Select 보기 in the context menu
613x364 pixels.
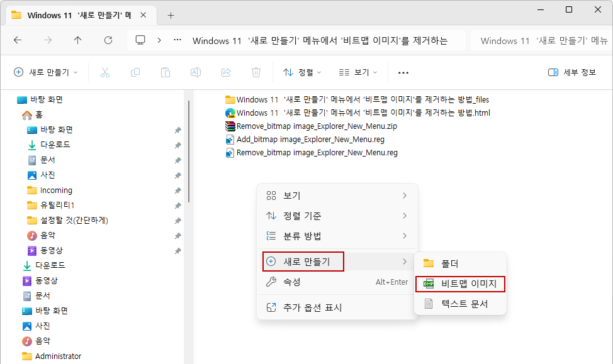(337, 196)
